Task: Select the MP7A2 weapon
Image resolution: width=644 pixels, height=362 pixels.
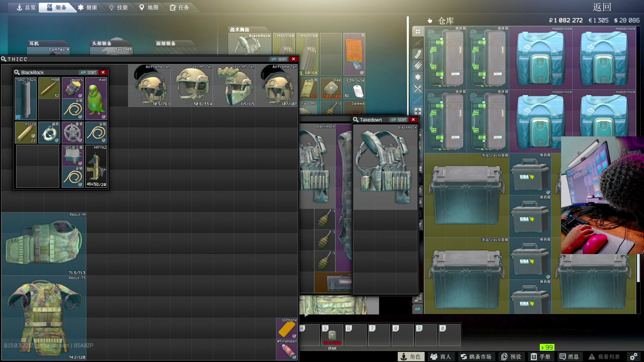Action: coord(96,166)
